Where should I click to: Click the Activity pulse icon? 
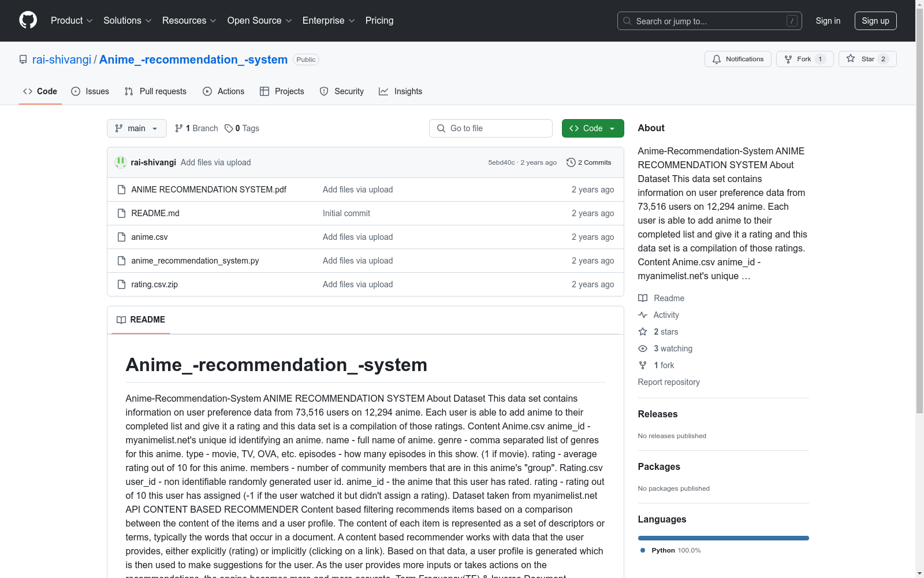(643, 315)
